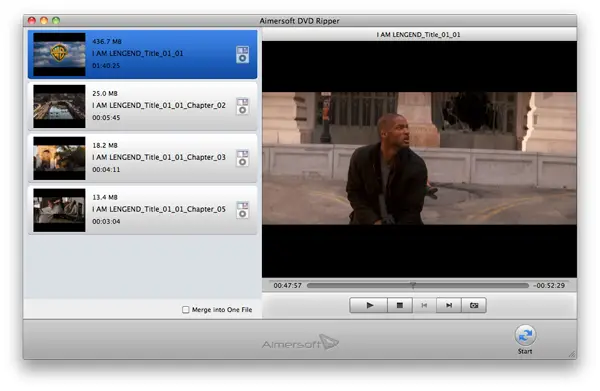The height and width of the screenshot is (391, 600).
Task: Open output format for I AM LENGEND_Title_01_01
Action: tap(242, 54)
